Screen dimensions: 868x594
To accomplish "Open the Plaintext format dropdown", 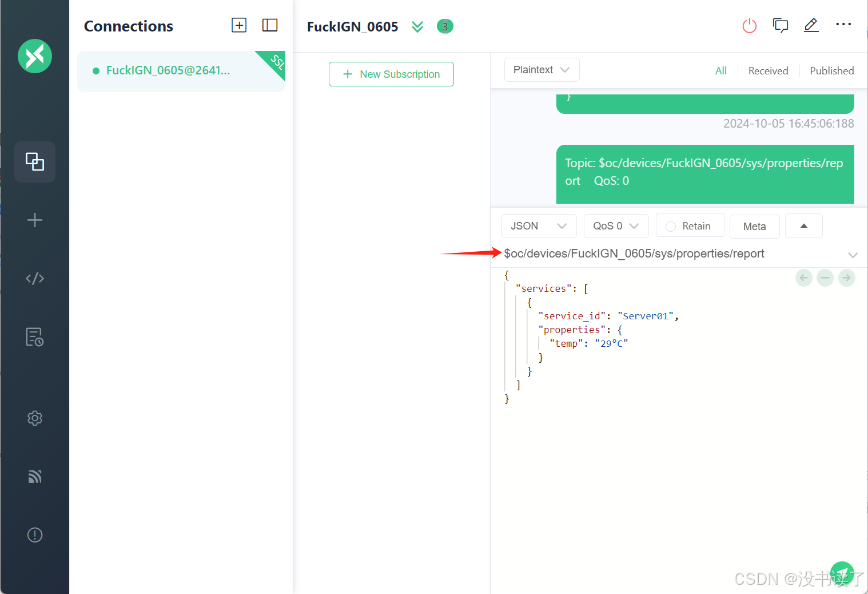I will (x=542, y=70).
